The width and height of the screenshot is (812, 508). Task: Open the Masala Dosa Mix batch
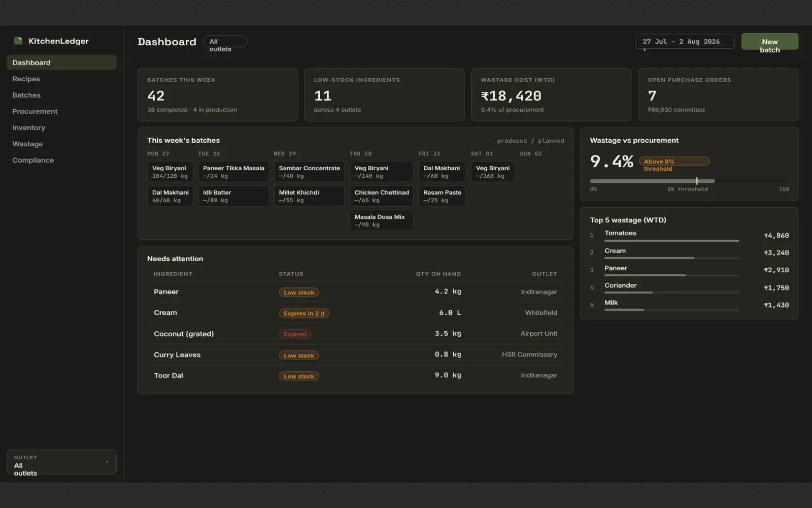point(381,220)
